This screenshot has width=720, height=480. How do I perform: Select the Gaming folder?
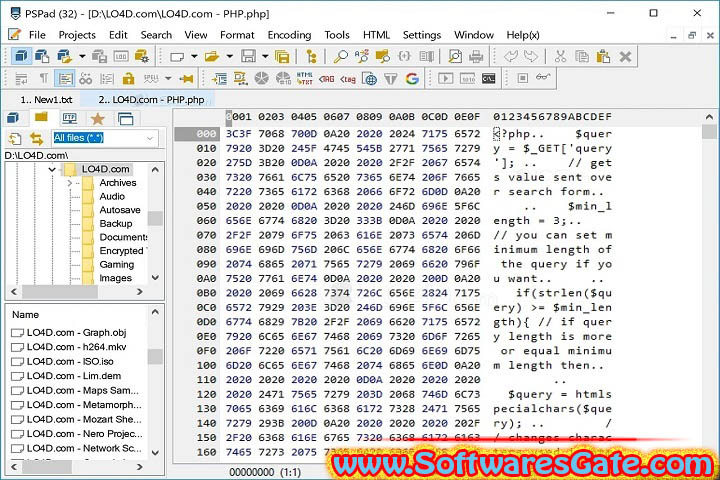coord(117,265)
